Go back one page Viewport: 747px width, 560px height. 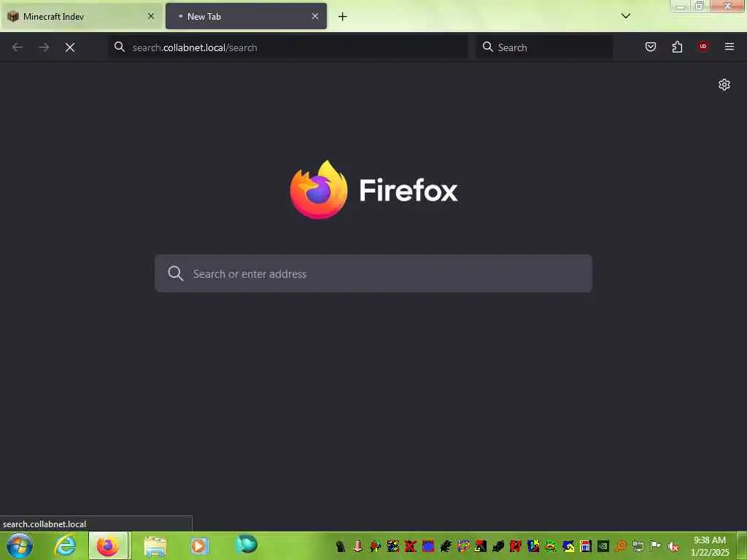pyautogui.click(x=18, y=47)
